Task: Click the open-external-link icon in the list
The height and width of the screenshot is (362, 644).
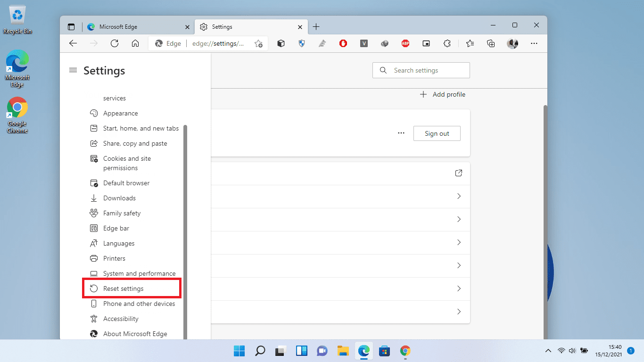Action: coord(459,173)
